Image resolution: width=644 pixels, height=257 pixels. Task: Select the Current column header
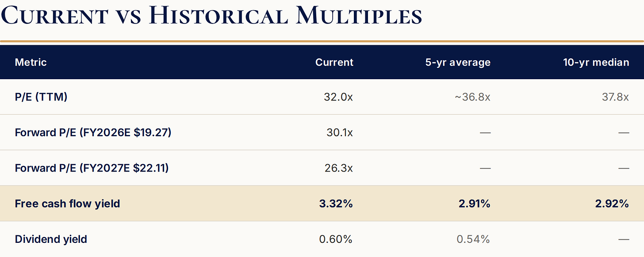pyautogui.click(x=334, y=62)
